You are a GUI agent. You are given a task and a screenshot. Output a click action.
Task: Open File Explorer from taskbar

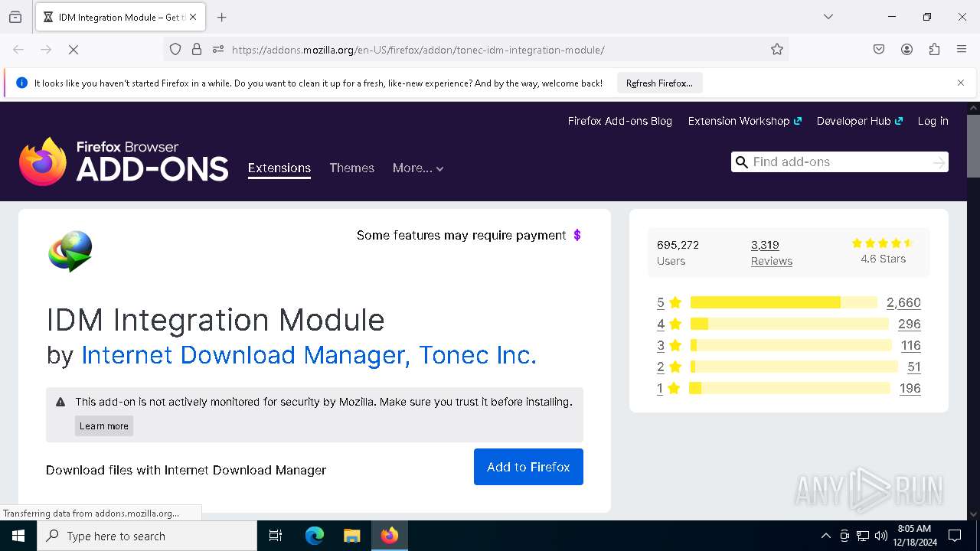[351, 536]
